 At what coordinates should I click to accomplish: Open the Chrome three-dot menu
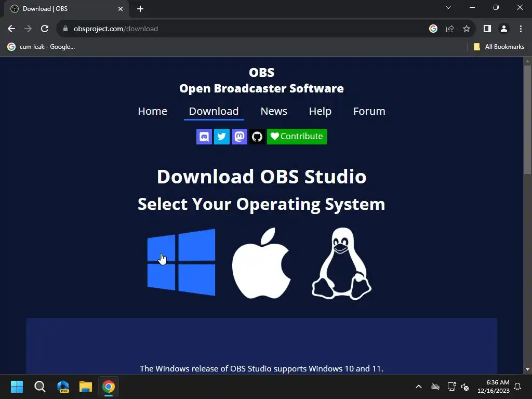point(521,29)
